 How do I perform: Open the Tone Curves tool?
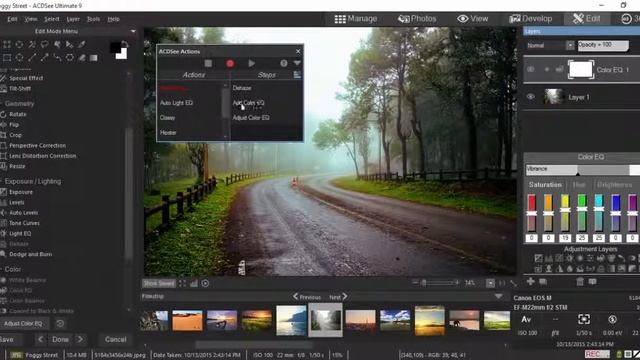coord(24,223)
